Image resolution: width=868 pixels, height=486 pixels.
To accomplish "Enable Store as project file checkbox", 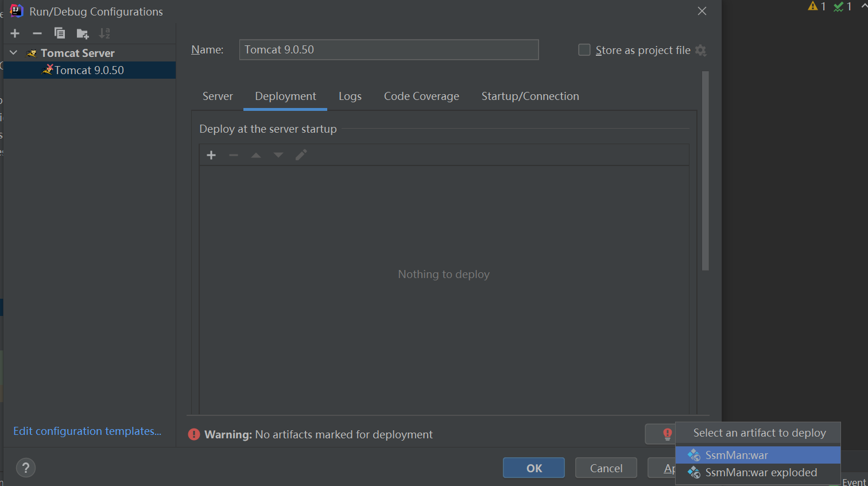I will tap(584, 50).
